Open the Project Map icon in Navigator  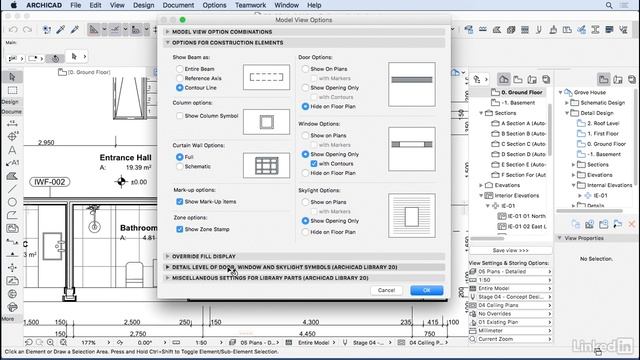504,79
